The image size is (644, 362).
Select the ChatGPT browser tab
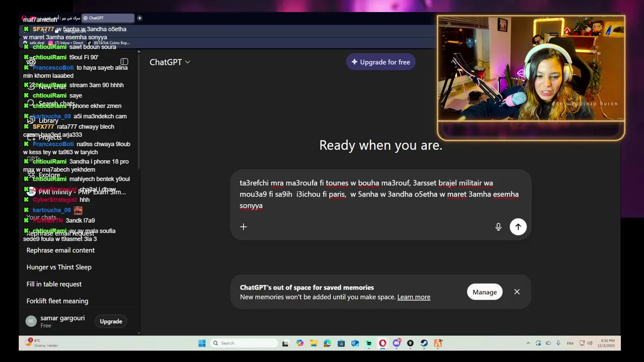pos(108,18)
